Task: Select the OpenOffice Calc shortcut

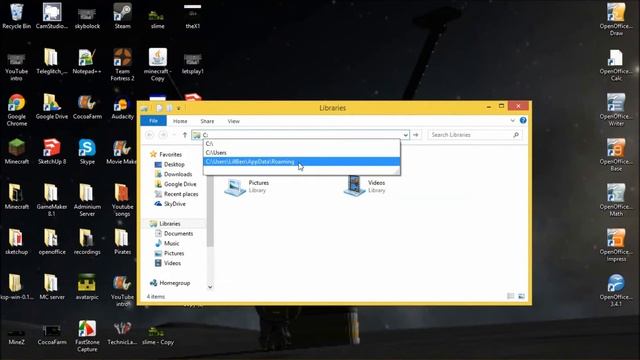Action: pyautogui.click(x=616, y=64)
